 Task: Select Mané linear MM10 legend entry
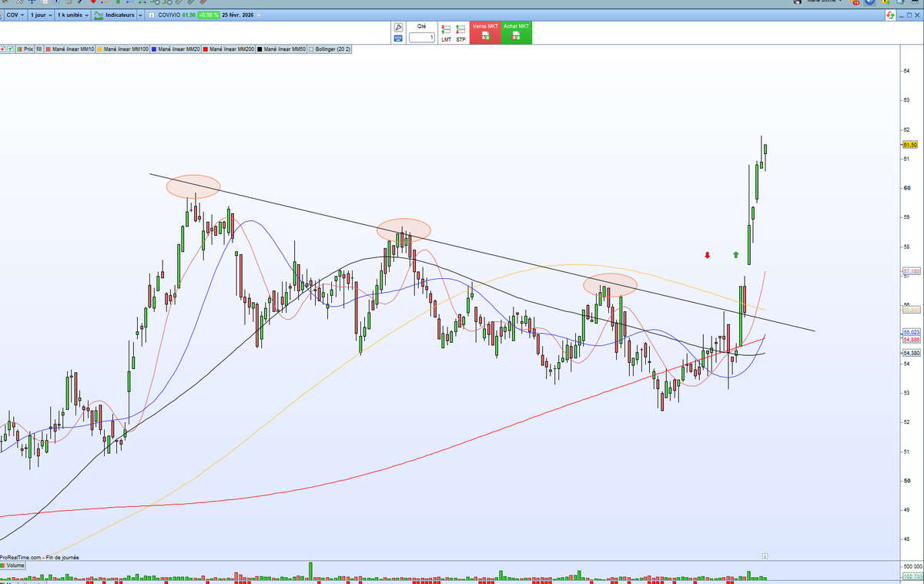coord(69,49)
